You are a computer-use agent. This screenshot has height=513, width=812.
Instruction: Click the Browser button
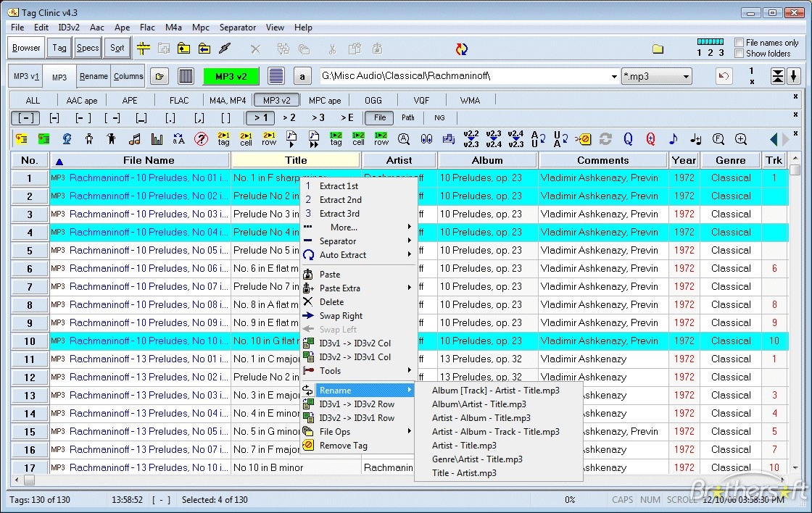tap(26, 49)
